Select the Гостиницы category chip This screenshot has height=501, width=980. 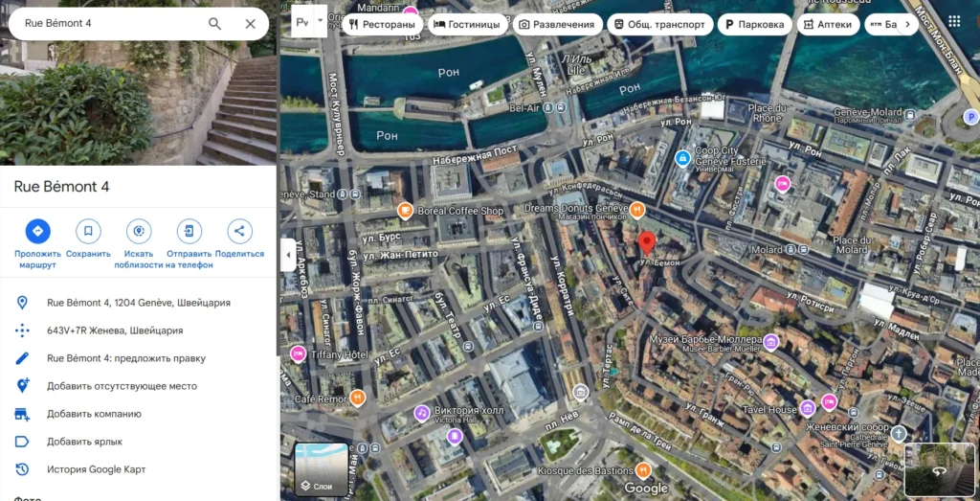466,25
